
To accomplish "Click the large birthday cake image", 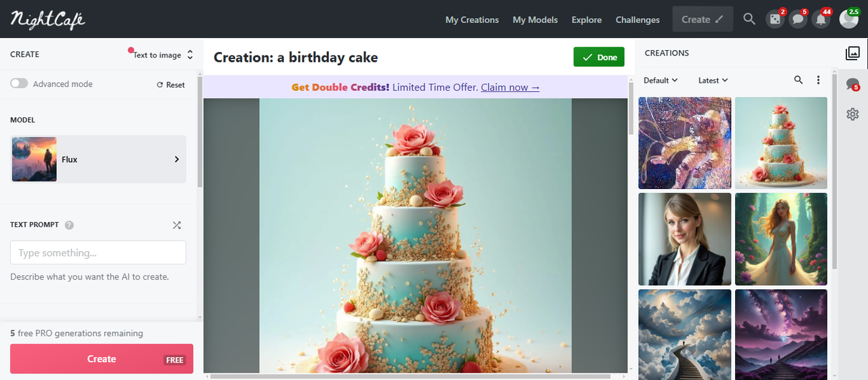I will pos(415,236).
